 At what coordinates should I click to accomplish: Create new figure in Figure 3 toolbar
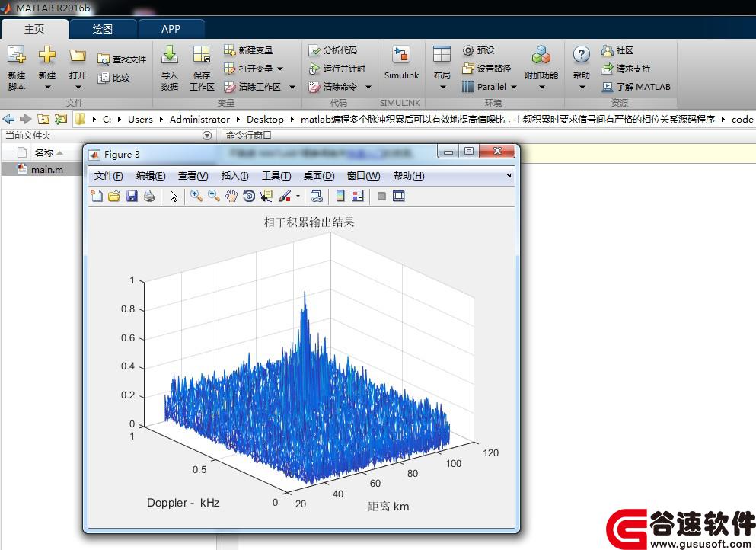(97, 196)
